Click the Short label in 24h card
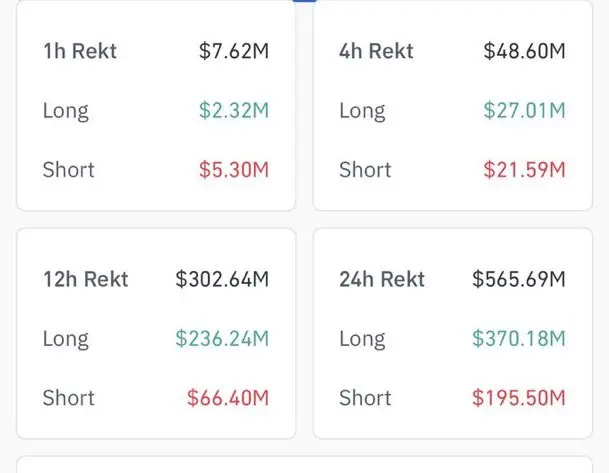609x473 pixels. click(x=365, y=397)
